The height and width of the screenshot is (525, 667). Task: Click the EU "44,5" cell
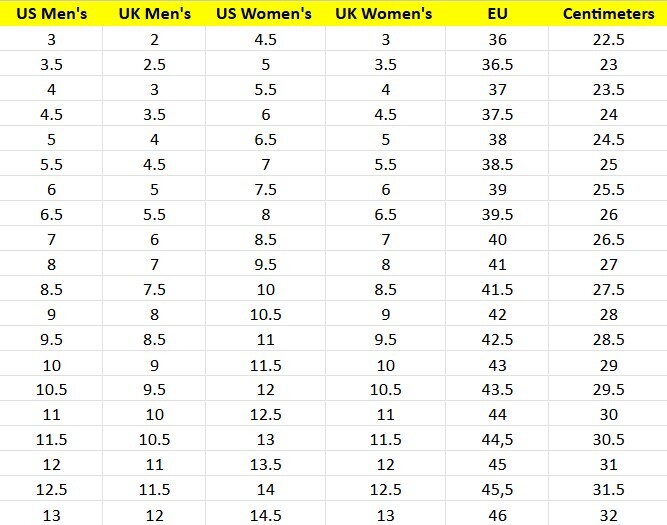(497, 440)
